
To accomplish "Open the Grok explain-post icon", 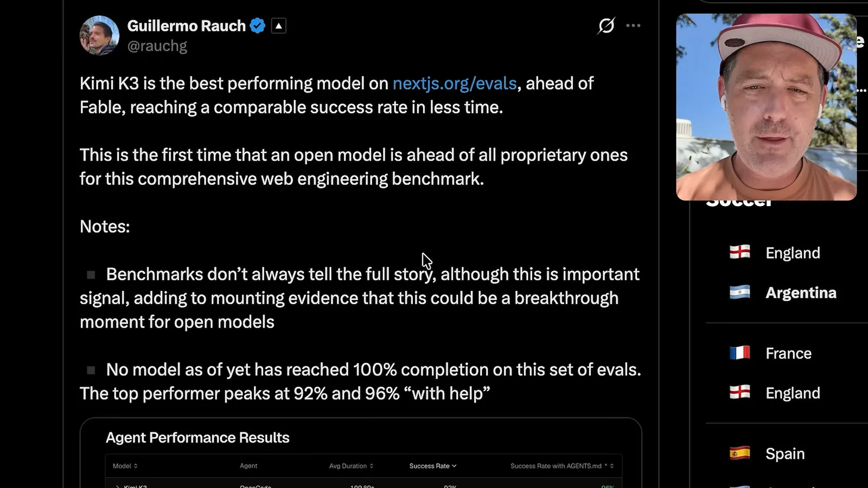I will coord(606,25).
